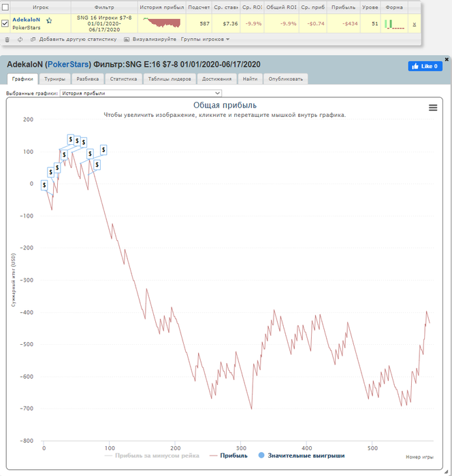Click the blue dot of Значительные выигрыши legend
The image size is (452, 476).
click(x=261, y=456)
